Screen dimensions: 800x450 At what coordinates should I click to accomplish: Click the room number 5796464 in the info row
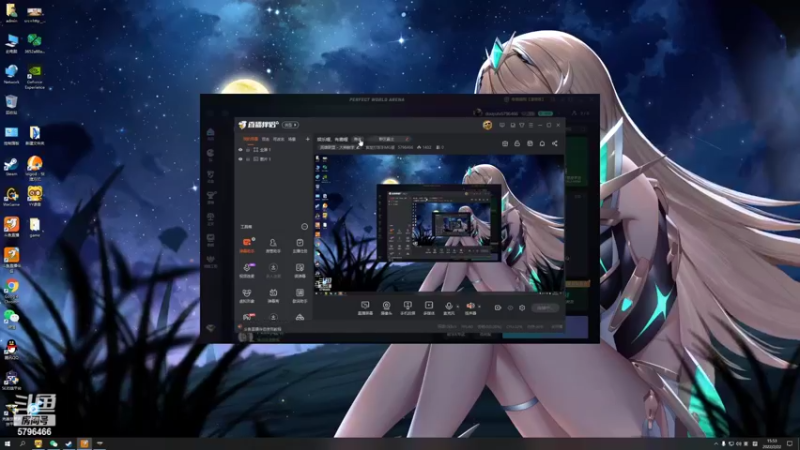[x=405, y=147]
